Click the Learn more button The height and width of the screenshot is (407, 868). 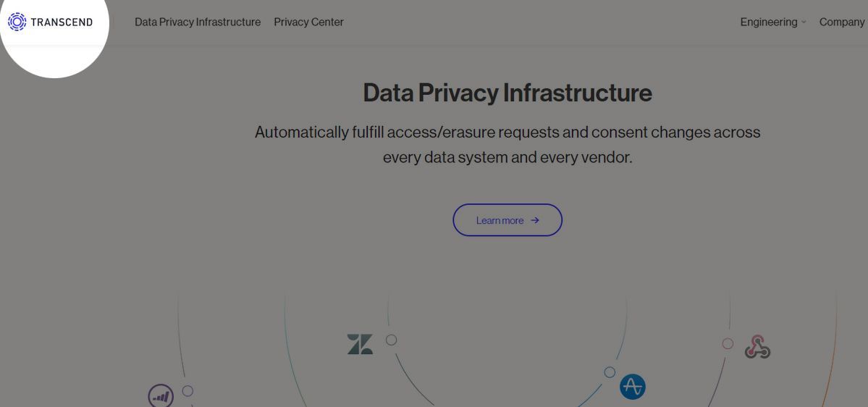[507, 220]
